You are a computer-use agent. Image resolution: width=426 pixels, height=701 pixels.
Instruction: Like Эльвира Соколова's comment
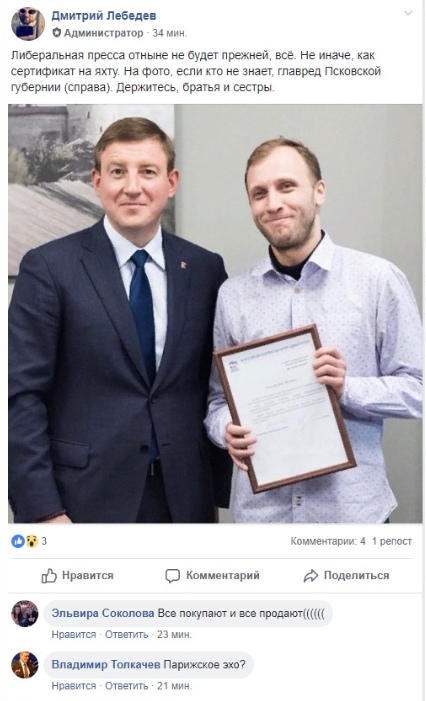pos(74,634)
